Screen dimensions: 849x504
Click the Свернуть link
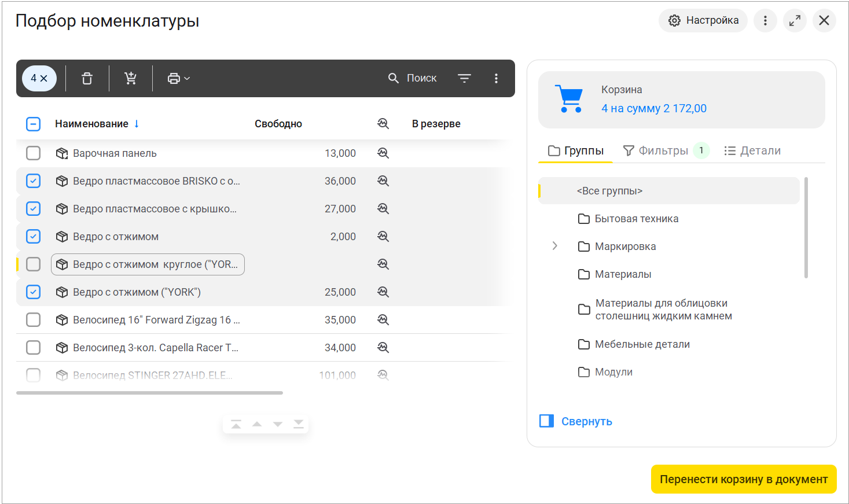[x=586, y=421]
